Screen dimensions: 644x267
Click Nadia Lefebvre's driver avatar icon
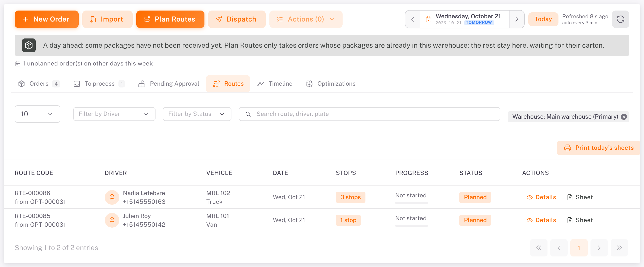point(112,197)
